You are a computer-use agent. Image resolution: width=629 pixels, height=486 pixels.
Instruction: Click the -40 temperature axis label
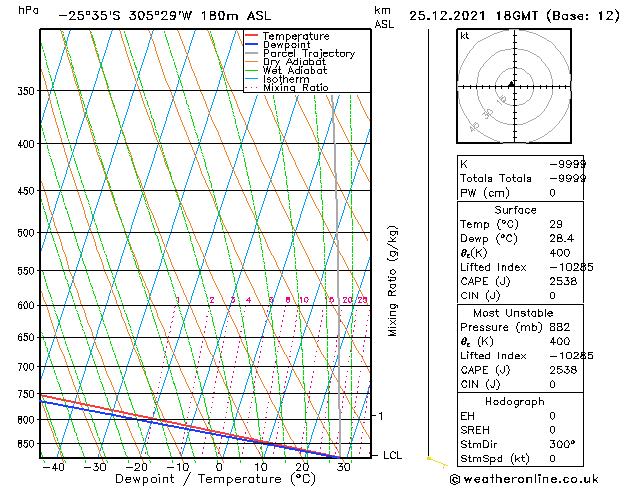pos(53,467)
